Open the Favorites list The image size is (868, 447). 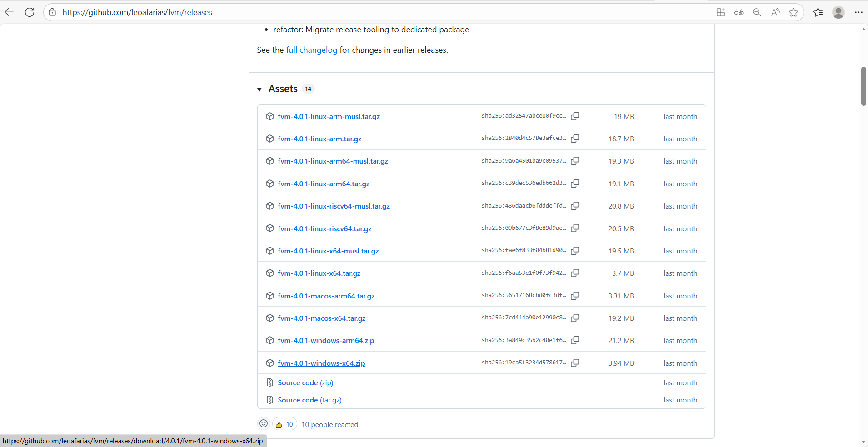pos(818,12)
